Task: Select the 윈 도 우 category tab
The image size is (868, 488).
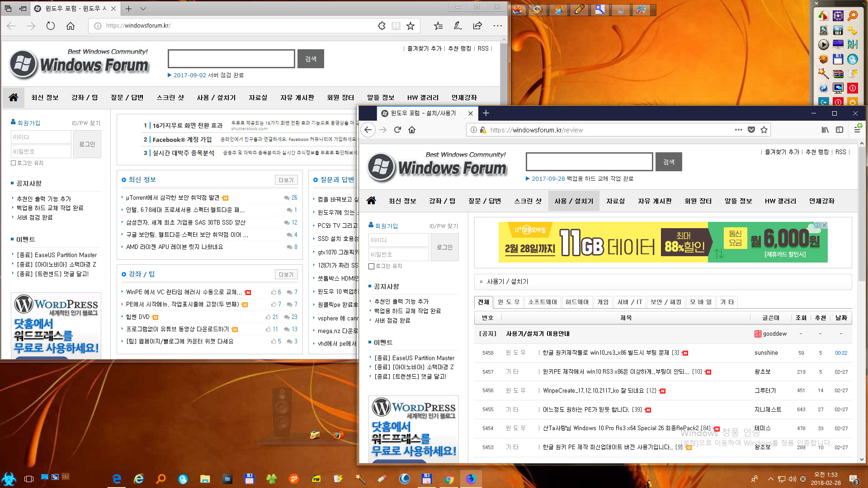Action: click(x=509, y=302)
